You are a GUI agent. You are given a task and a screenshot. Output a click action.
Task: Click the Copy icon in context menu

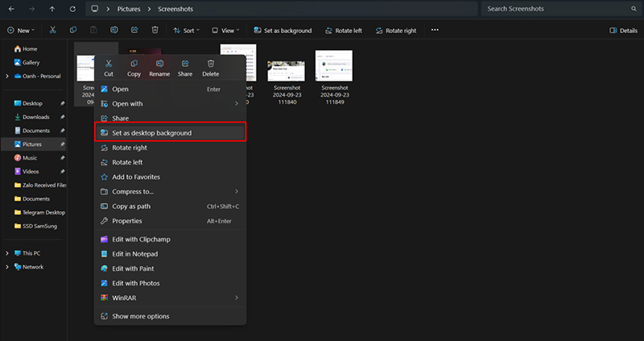pos(134,64)
